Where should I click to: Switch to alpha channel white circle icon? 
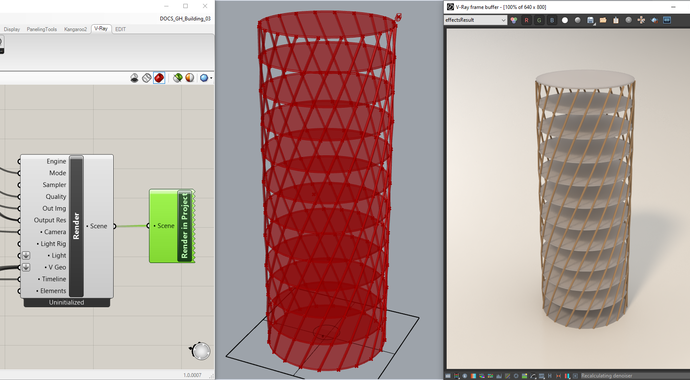pos(565,20)
